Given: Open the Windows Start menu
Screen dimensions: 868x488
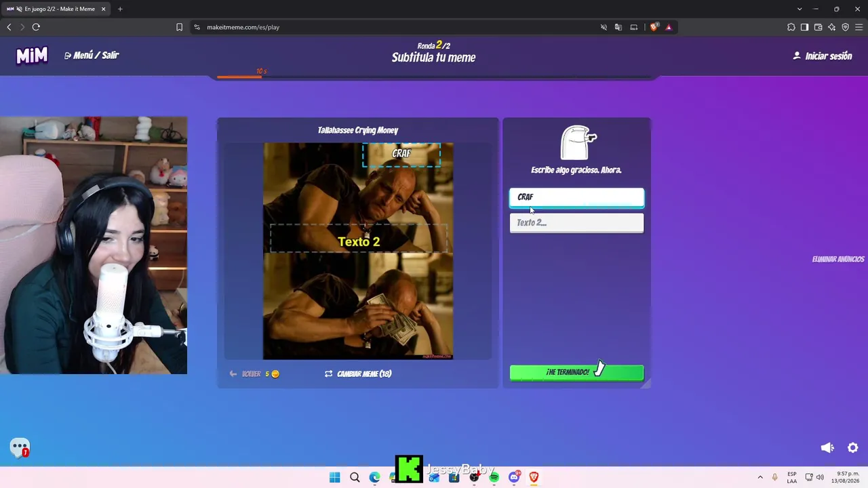Looking at the screenshot, I should tap(334, 477).
